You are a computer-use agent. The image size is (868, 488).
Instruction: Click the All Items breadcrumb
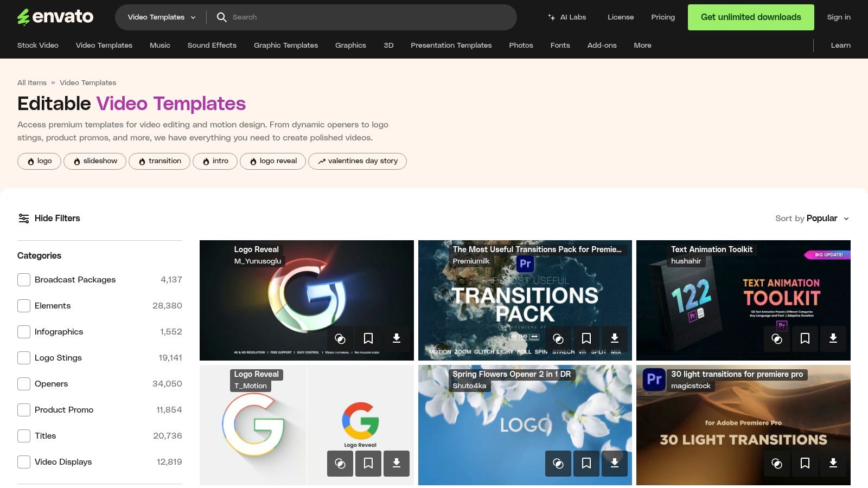tap(32, 83)
